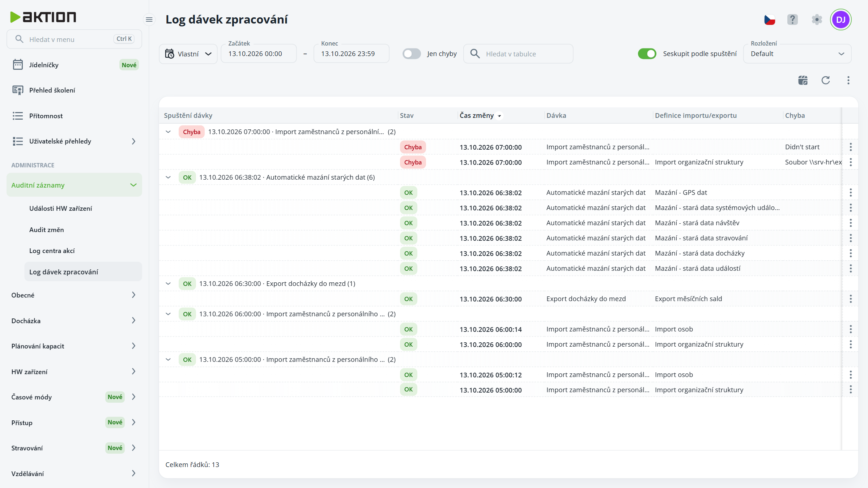Click the Přehled školení icon

click(18, 90)
